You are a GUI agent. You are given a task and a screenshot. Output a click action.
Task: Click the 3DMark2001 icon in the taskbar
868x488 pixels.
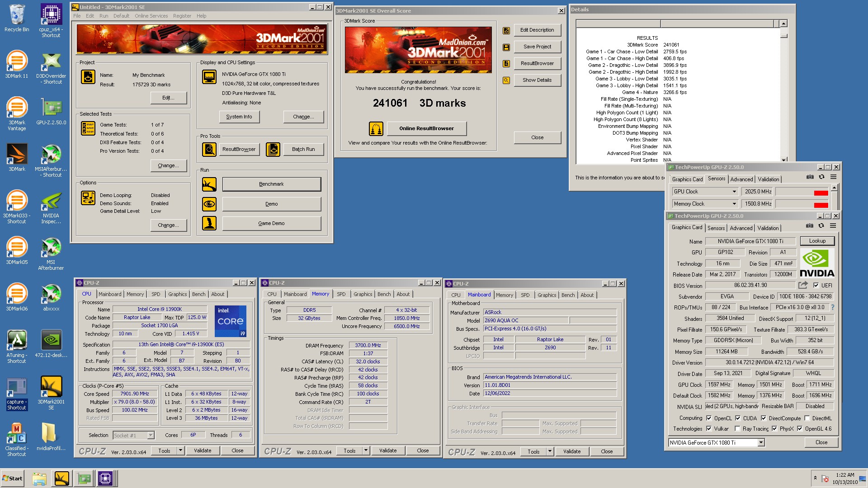point(61,478)
